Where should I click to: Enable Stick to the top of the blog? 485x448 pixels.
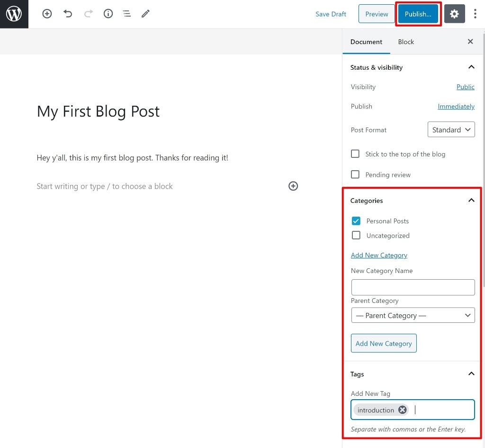(x=355, y=154)
